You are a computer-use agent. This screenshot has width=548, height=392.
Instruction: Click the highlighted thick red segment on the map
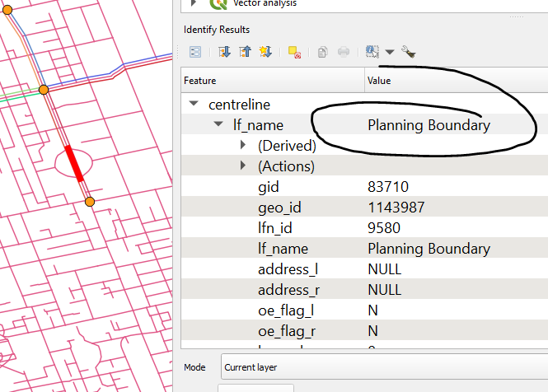[x=74, y=164]
